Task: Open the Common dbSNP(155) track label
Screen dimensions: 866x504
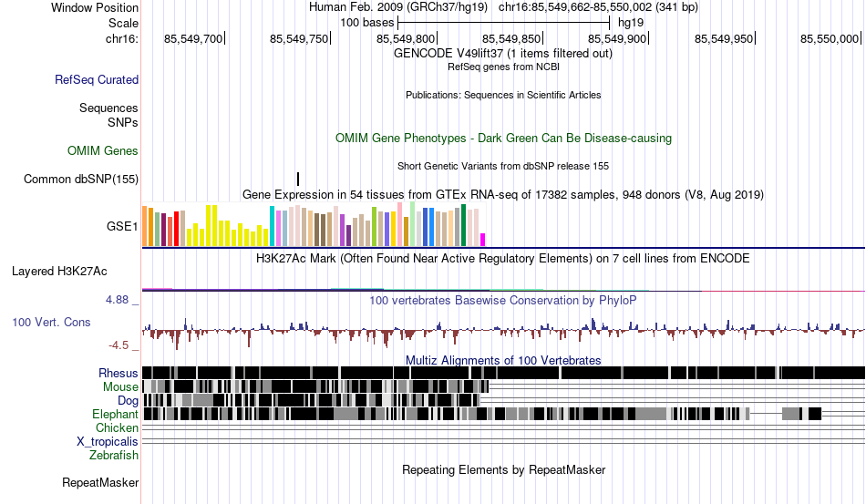Action: coord(81,179)
